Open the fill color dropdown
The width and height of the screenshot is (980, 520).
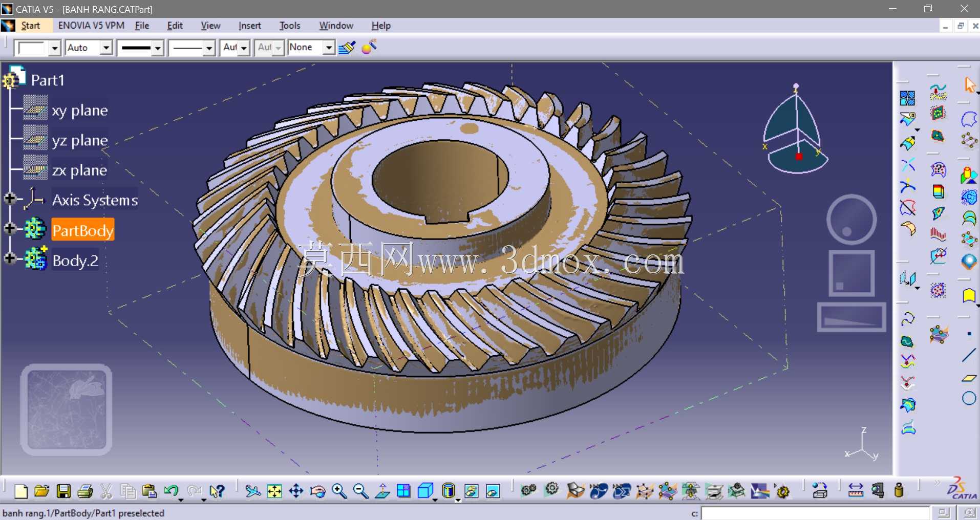[55, 48]
